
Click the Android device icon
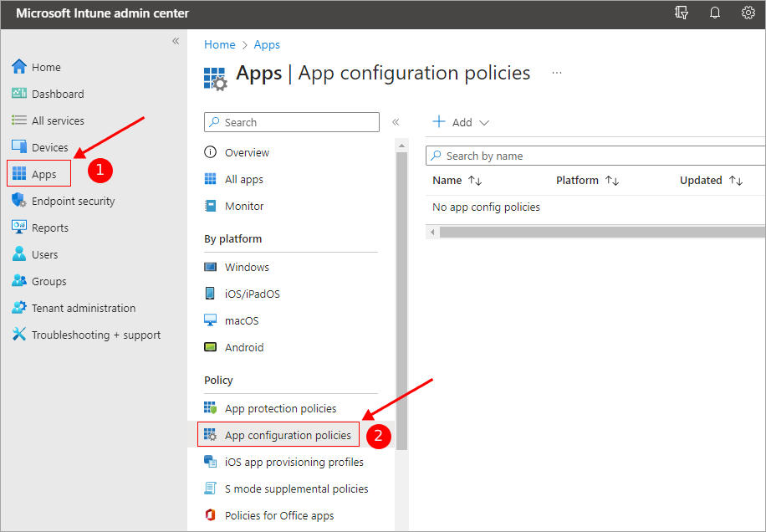coord(210,347)
